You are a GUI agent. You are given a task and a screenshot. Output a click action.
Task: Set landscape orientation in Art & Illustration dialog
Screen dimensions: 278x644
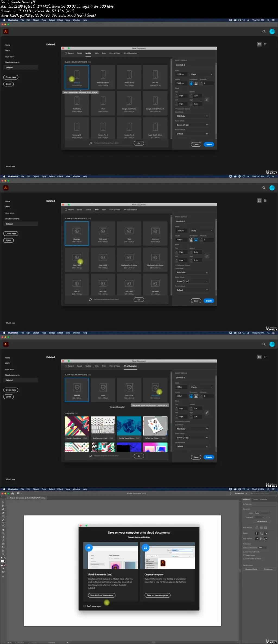196,396
